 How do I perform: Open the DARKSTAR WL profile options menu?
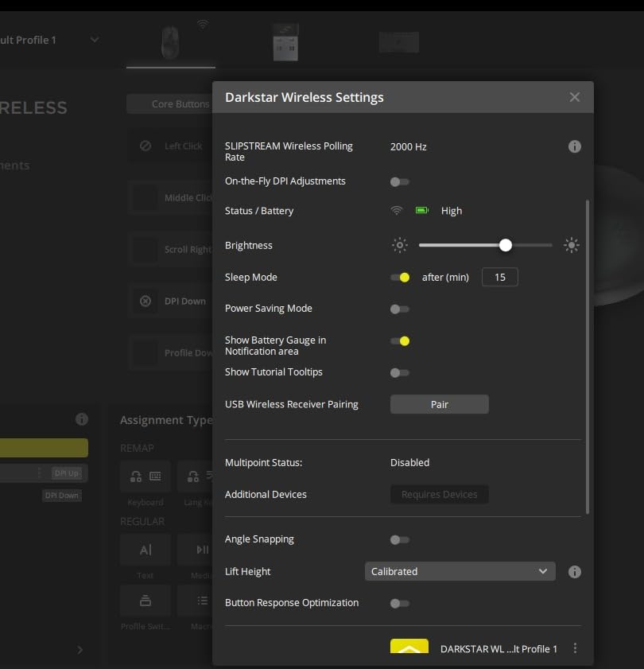(575, 648)
